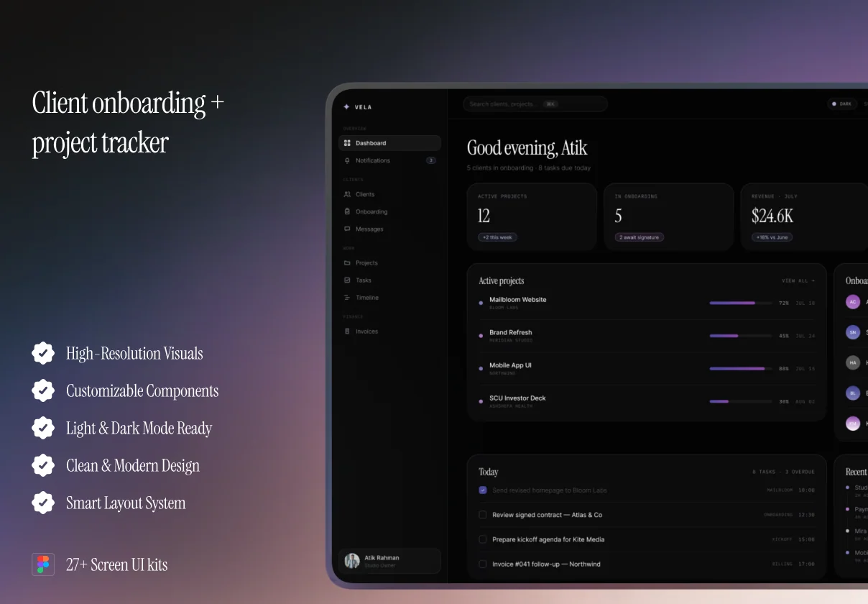
Task: Open the Projects menu item label
Action: click(366, 262)
